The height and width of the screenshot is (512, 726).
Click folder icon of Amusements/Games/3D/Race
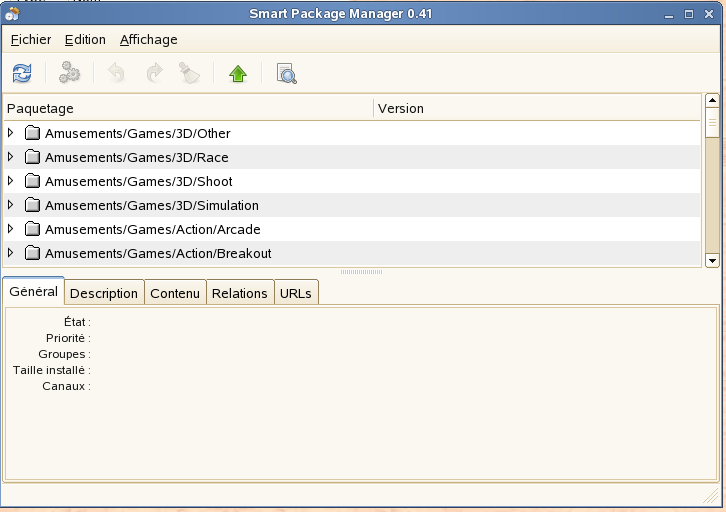click(x=32, y=157)
